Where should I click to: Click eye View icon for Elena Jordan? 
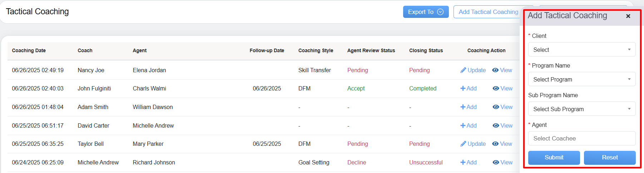tap(495, 70)
